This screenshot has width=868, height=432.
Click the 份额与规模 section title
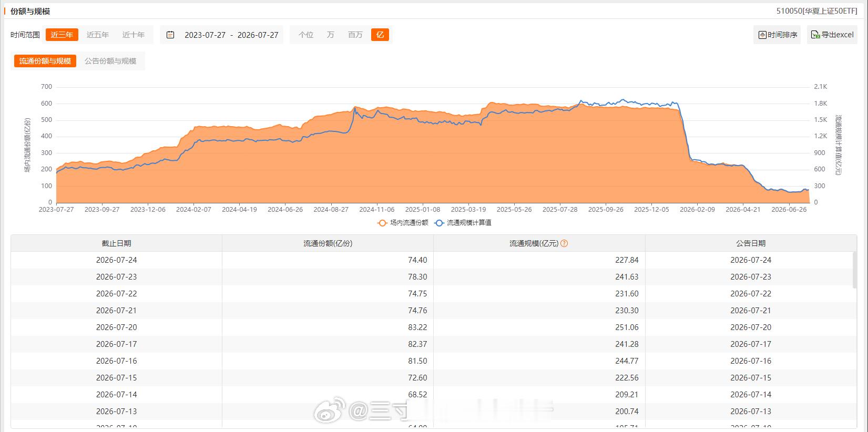(x=30, y=11)
